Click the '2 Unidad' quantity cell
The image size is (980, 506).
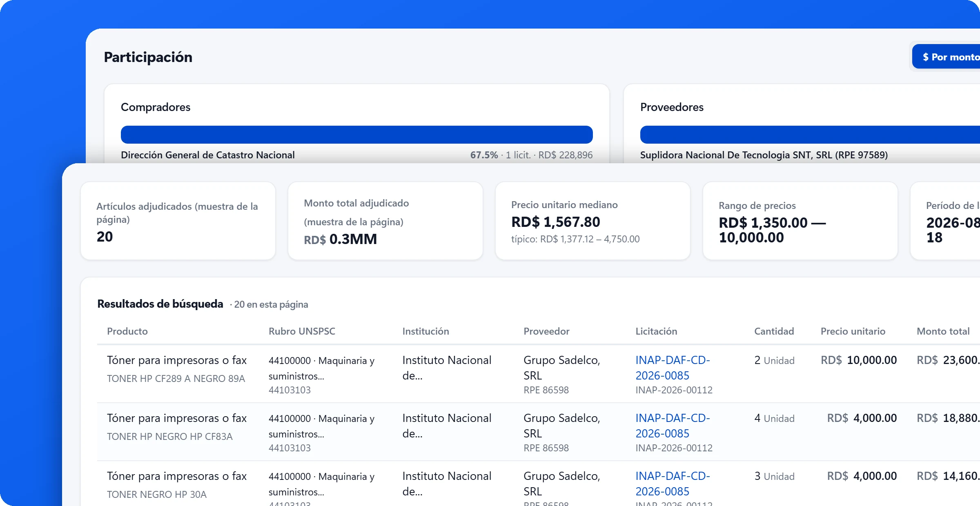774,360
